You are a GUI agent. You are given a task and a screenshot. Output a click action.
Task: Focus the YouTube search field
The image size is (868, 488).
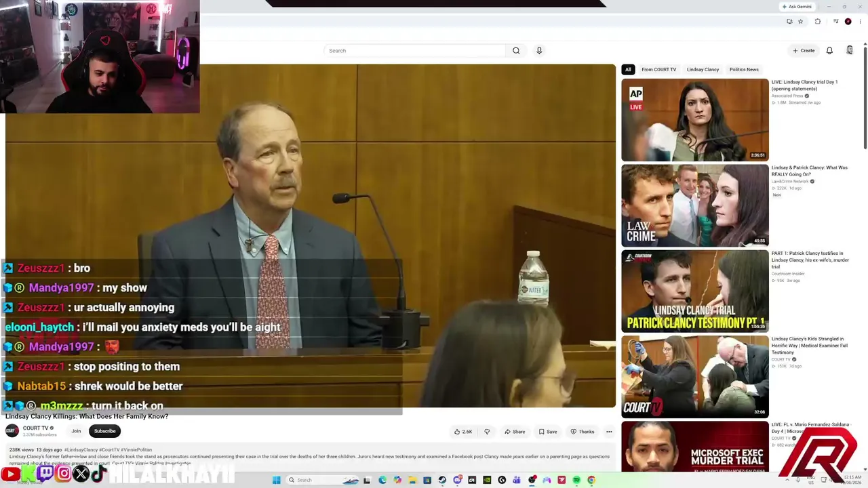click(415, 51)
